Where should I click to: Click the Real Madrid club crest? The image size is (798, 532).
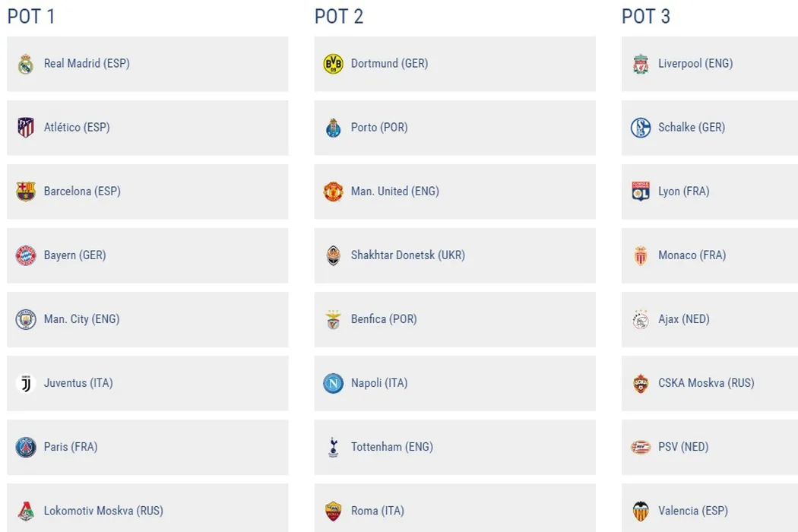pyautogui.click(x=26, y=64)
